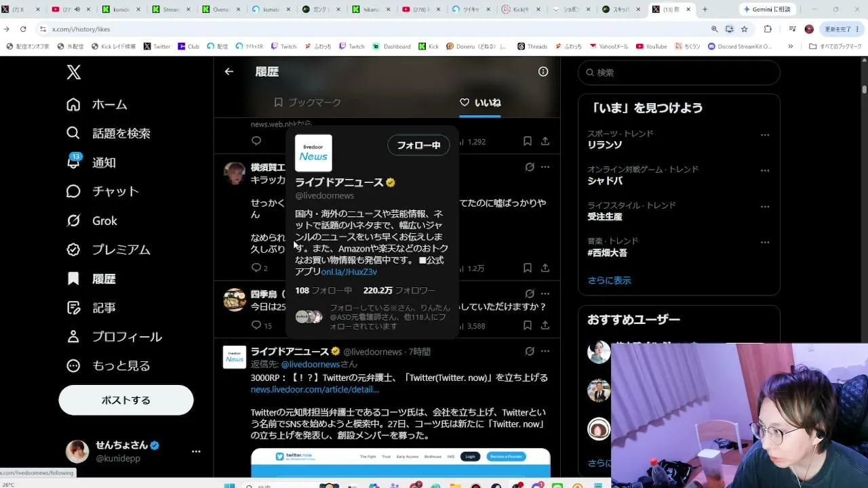Open the more menu on the 四季扇 post
This screenshot has width=868, height=488.
[545, 294]
